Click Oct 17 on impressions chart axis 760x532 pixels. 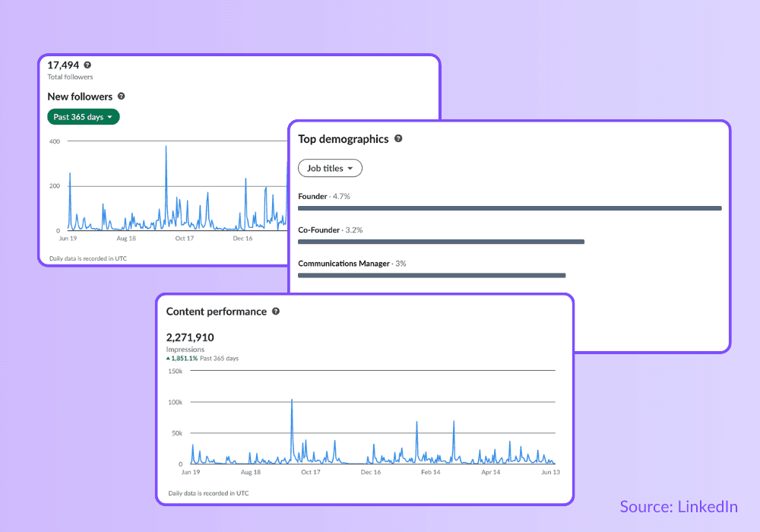tap(311, 472)
